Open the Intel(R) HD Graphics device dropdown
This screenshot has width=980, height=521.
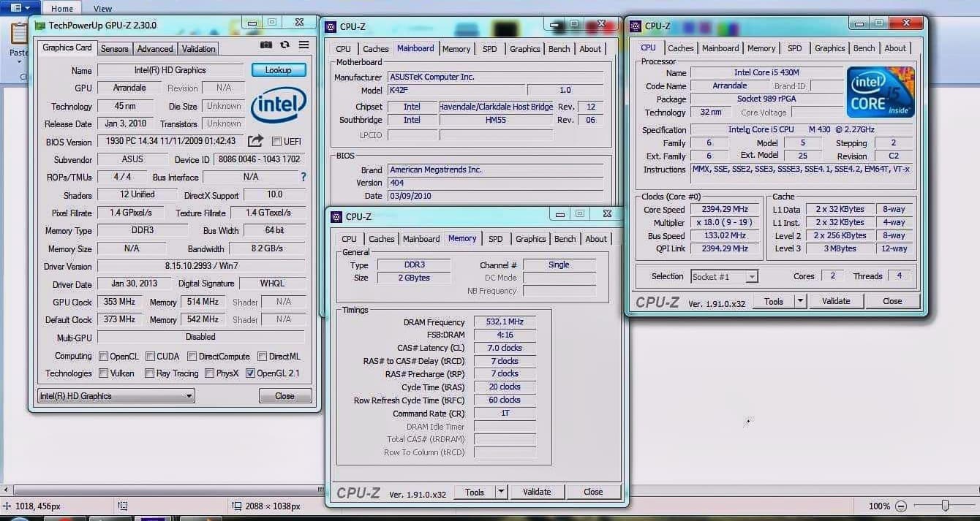point(116,396)
